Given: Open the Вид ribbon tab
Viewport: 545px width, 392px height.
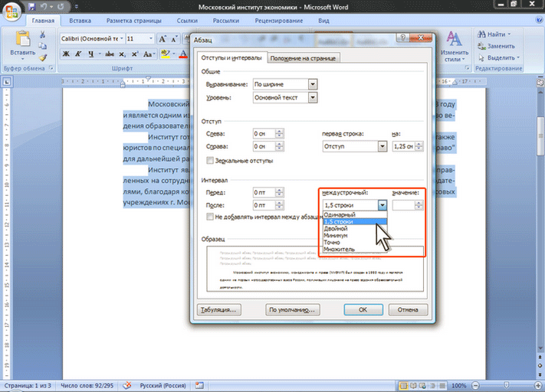Looking at the screenshot, I should coord(323,21).
